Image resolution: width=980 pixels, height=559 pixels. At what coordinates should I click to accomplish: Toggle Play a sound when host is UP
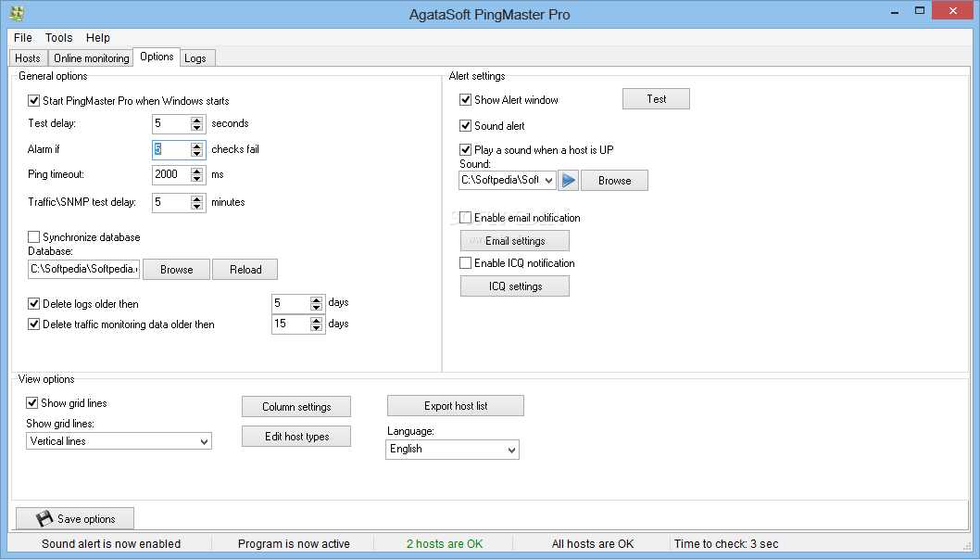pyautogui.click(x=465, y=149)
